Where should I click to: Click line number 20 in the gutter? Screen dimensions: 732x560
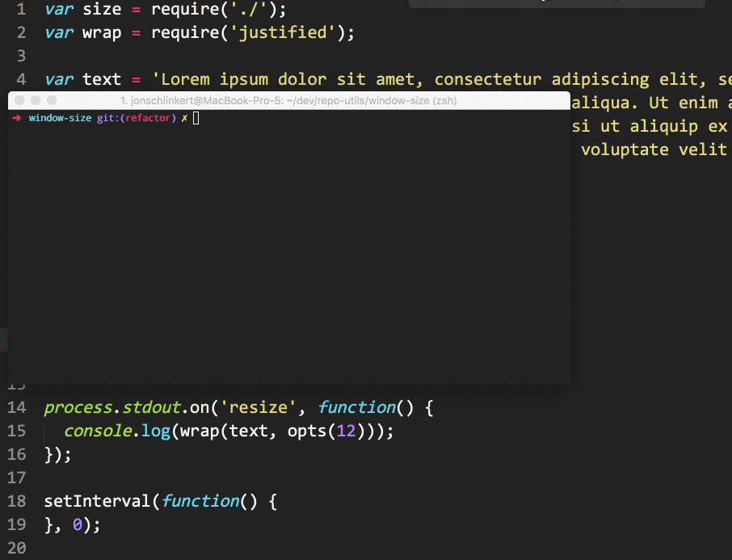[x=17, y=548]
